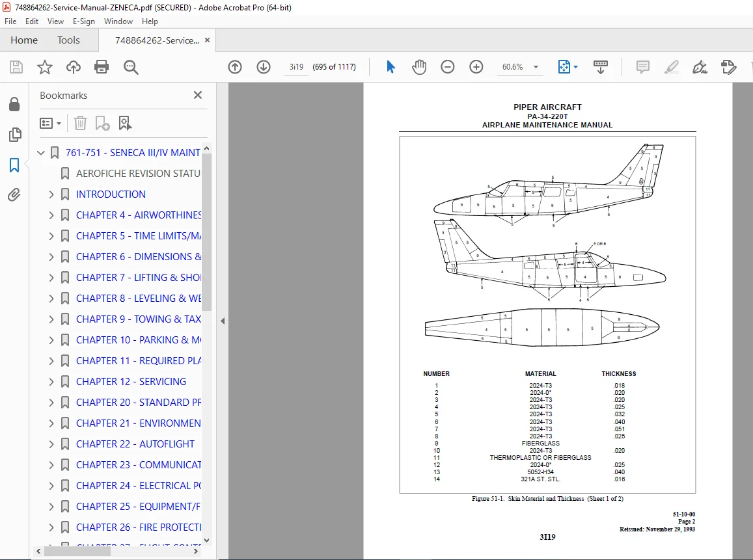Jump to CHAPTER 6 - DIMENSIONS bookmark

[x=139, y=257]
